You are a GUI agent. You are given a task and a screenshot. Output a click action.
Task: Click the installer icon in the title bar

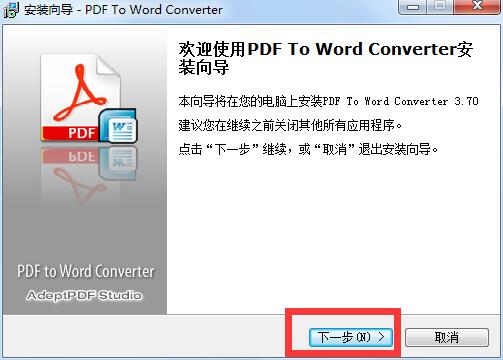coord(11,10)
